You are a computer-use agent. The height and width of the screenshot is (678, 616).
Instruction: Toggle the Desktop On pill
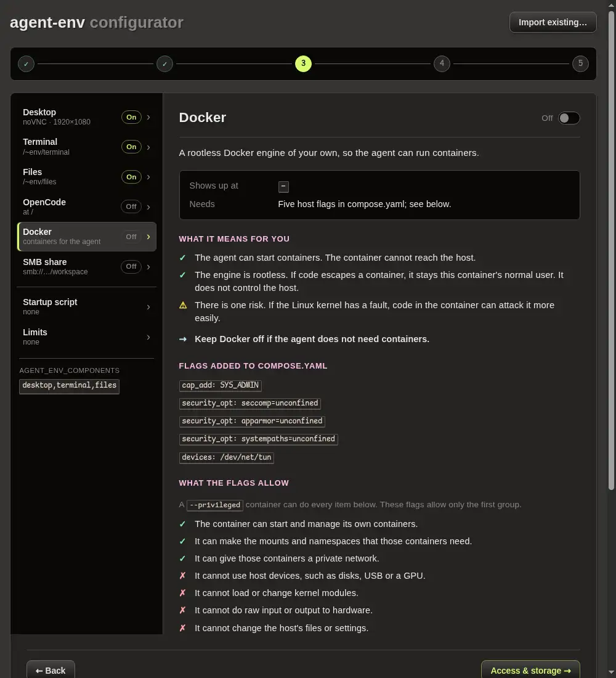131,117
